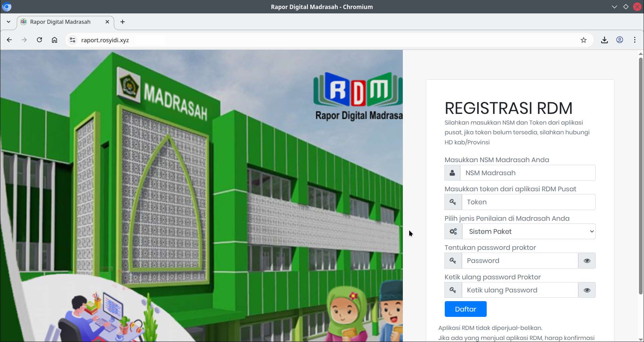This screenshot has height=342, width=644.
Task: Reveal the retyped password with eye icon
Action: (x=587, y=290)
